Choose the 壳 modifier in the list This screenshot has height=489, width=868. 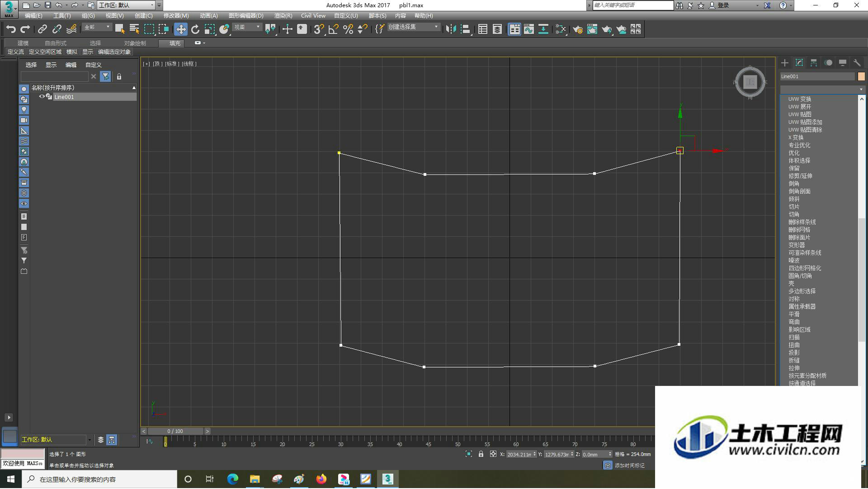pos(791,284)
